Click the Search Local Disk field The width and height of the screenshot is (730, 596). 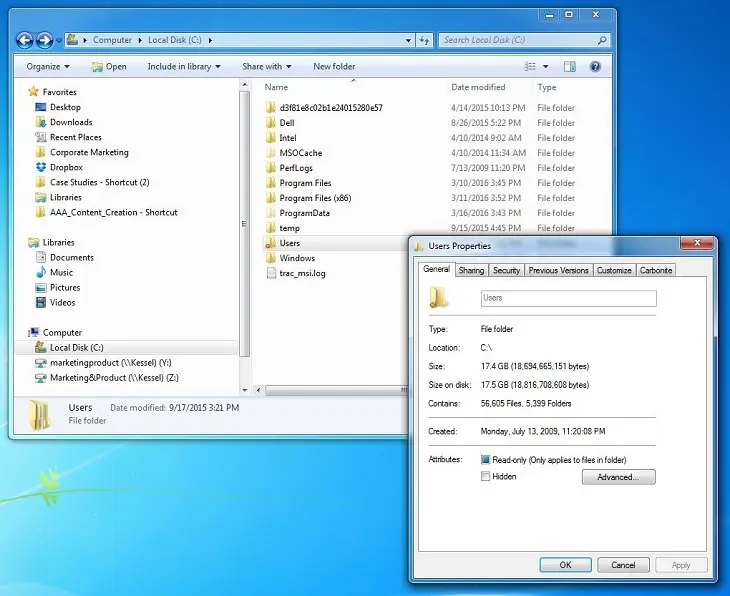(518, 41)
